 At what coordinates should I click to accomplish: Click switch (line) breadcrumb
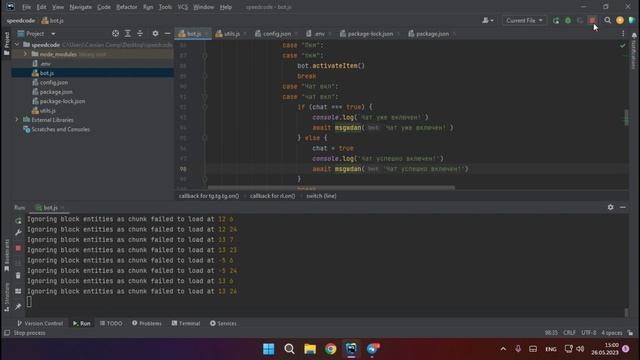point(321,196)
